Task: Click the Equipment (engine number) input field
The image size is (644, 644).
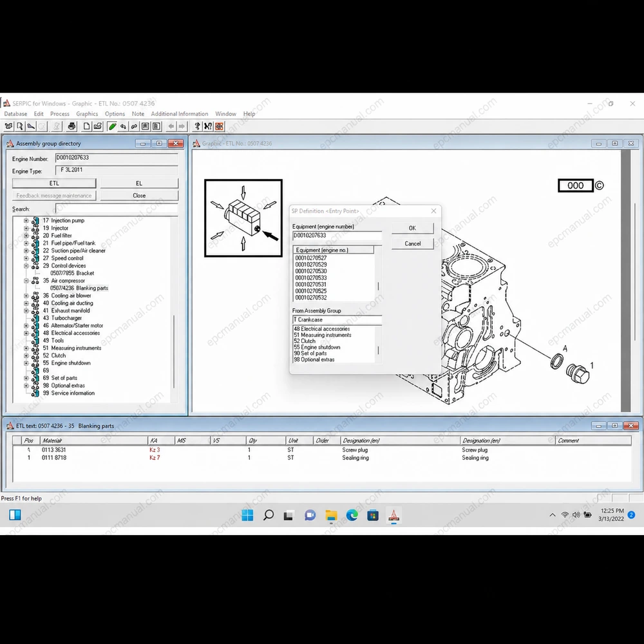Action: click(337, 236)
